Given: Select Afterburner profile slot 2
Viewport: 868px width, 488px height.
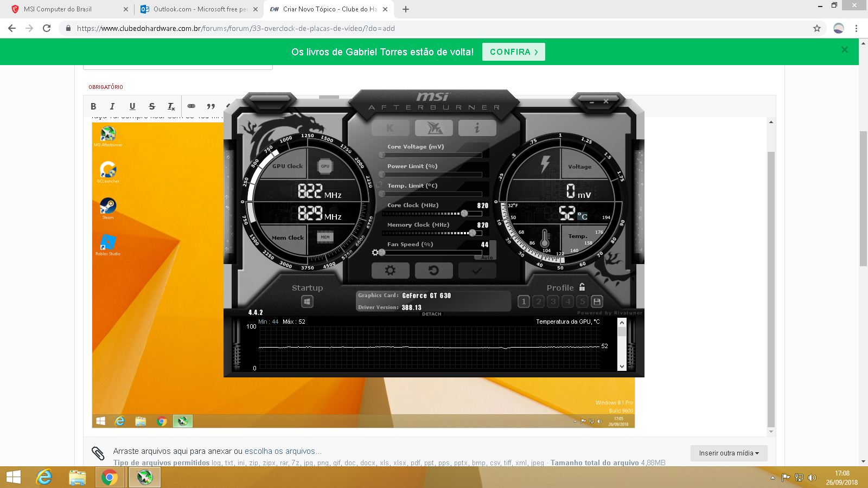Looking at the screenshot, I should 538,301.
